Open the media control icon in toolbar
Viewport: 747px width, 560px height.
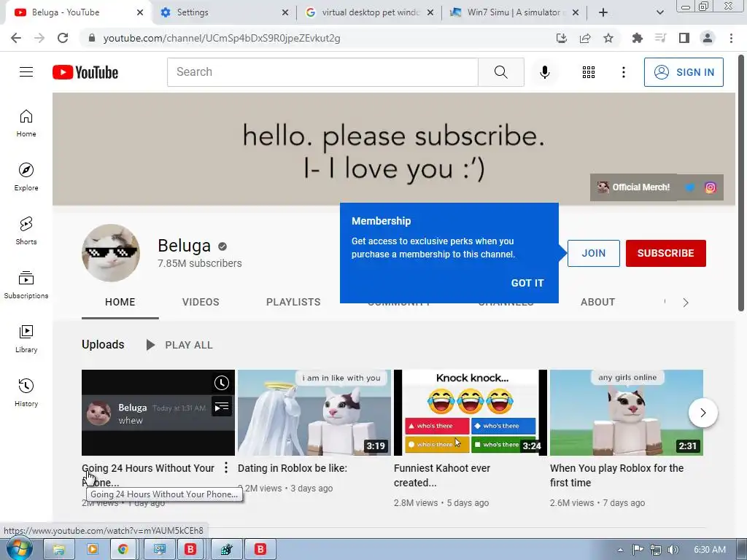(660, 38)
